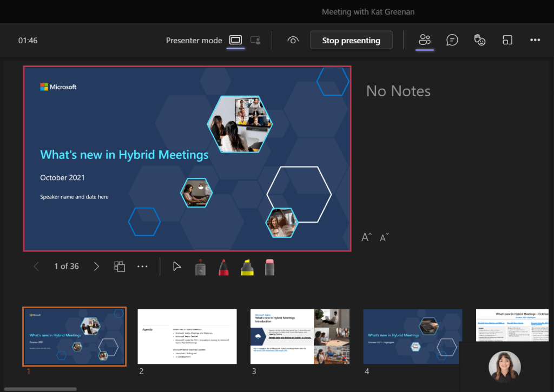Switch presenter mode to standout layout

coord(255,39)
